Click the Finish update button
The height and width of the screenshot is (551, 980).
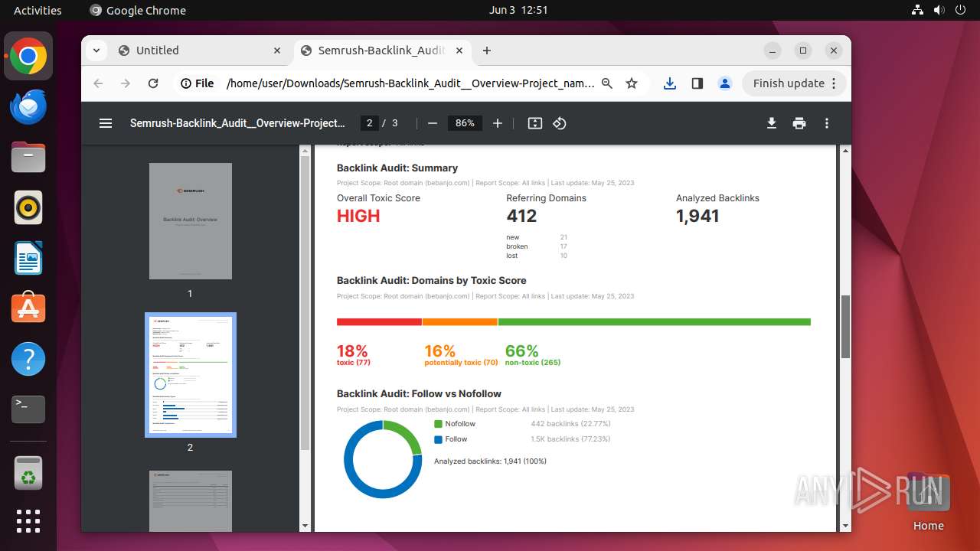click(795, 83)
